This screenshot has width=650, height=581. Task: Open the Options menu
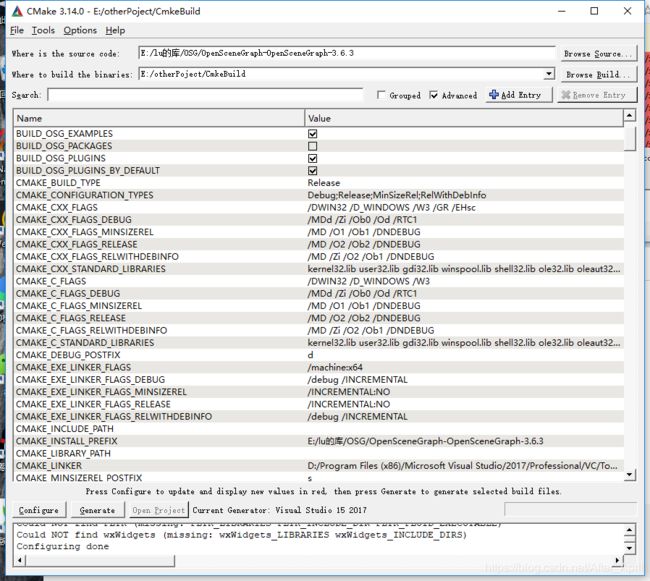click(x=80, y=30)
